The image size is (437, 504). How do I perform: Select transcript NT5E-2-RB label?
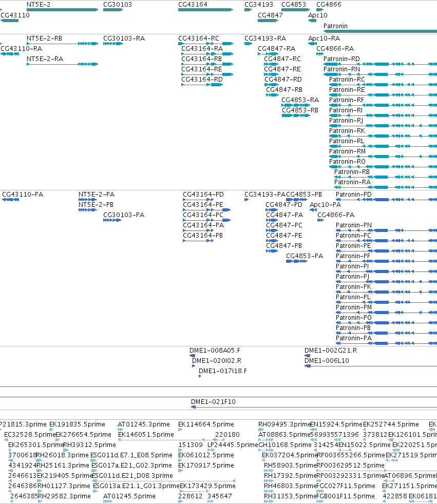tap(44, 38)
